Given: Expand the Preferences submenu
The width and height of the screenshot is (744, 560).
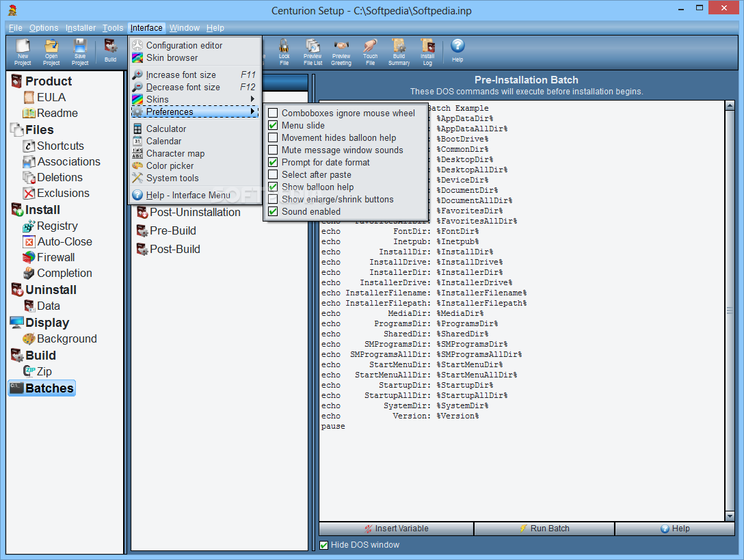Looking at the screenshot, I should tap(196, 111).
